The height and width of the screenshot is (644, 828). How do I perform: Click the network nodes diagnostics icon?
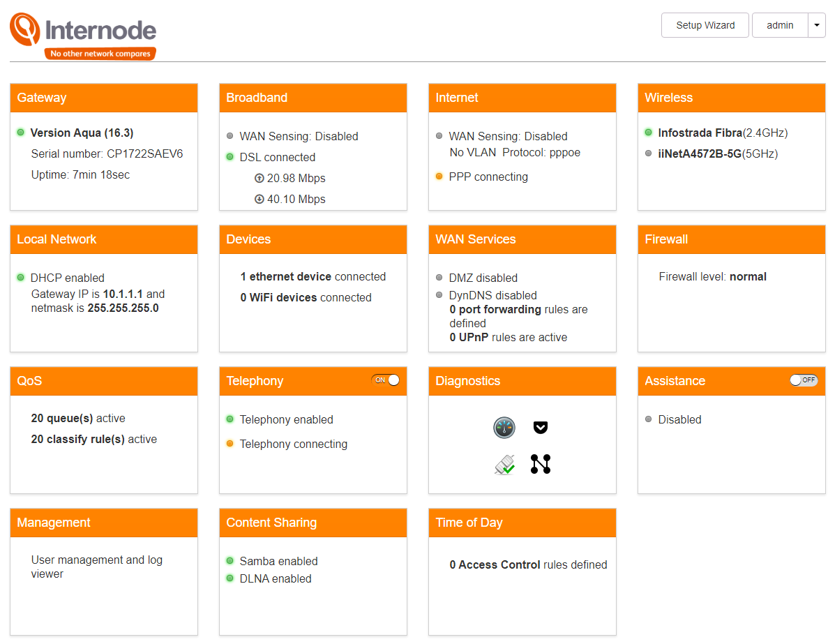coord(540,464)
